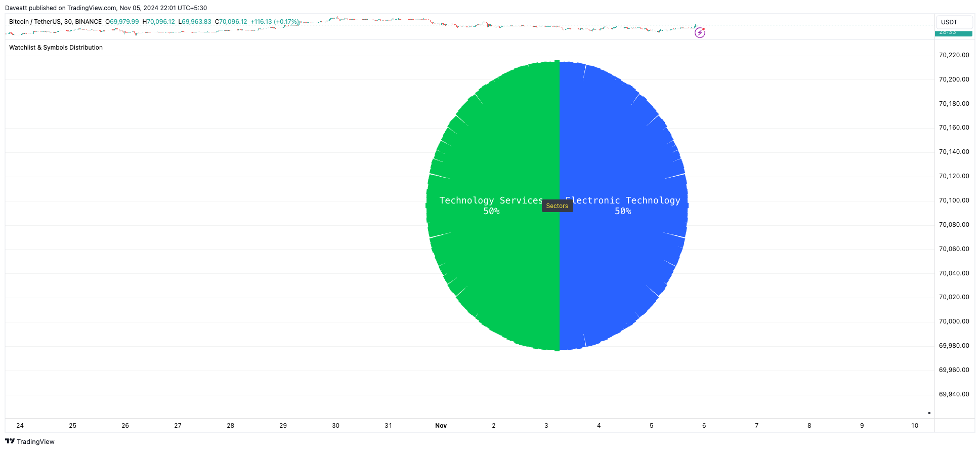Click the 70,060.00 price axis label

pos(954,249)
